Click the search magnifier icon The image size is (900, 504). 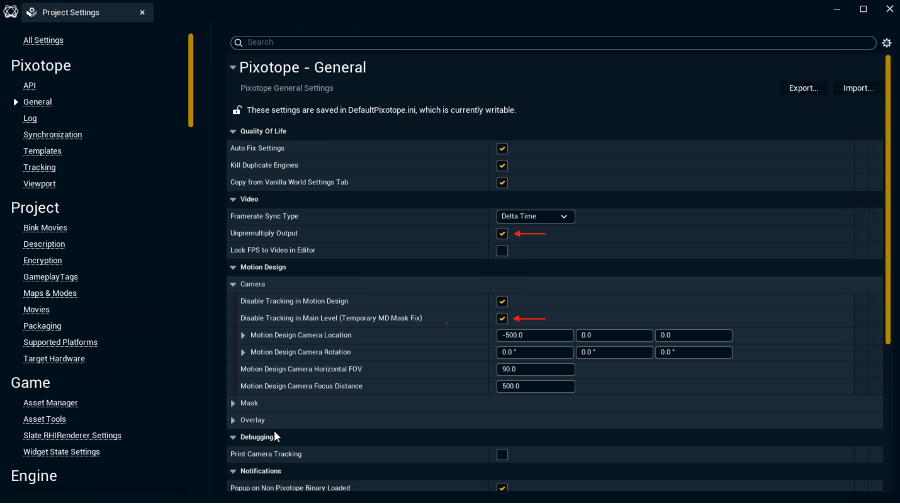[x=238, y=43]
